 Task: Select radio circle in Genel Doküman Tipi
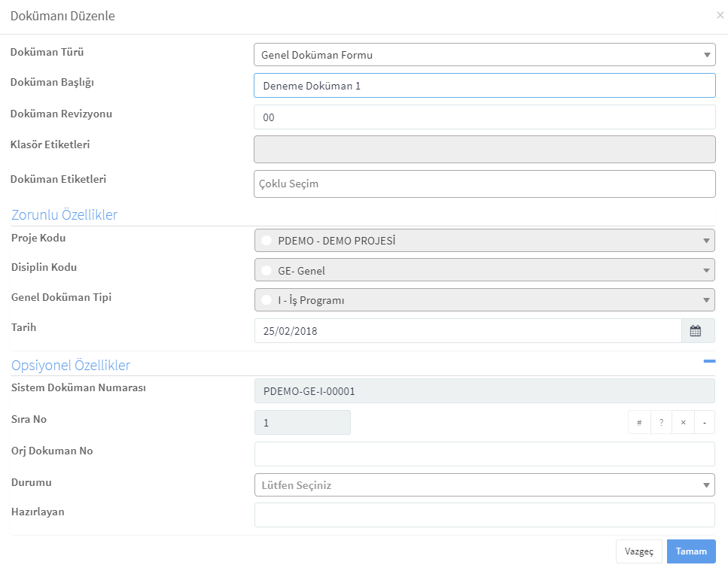pyautogui.click(x=267, y=300)
